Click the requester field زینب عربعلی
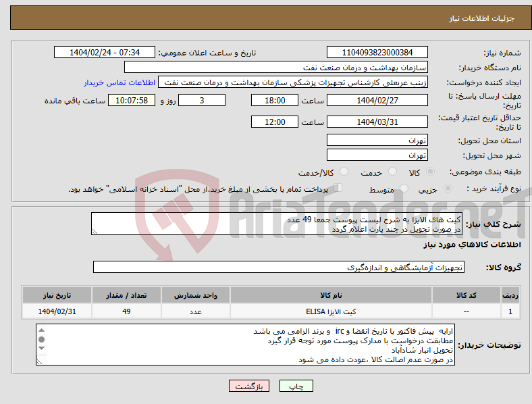The image size is (532, 404). pyautogui.click(x=293, y=82)
